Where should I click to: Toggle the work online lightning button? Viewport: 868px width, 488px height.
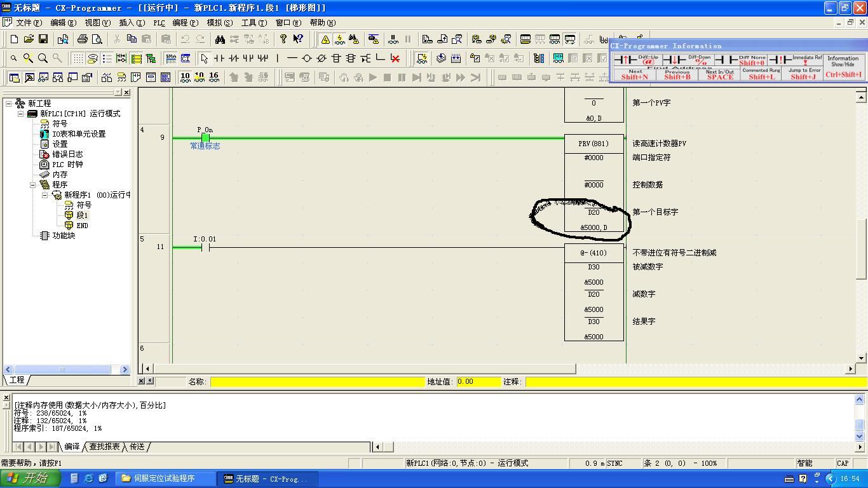340,39
